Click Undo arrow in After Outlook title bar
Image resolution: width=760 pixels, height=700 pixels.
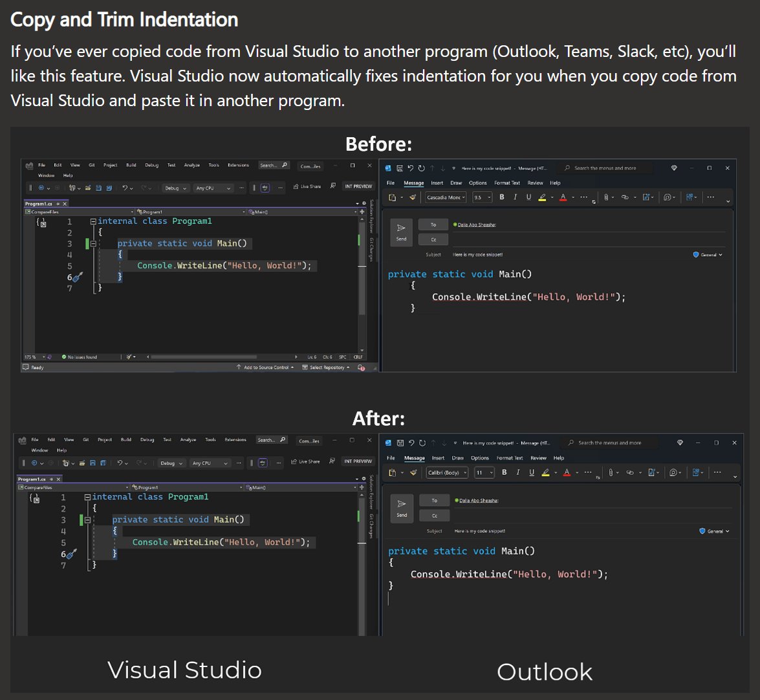click(x=411, y=443)
